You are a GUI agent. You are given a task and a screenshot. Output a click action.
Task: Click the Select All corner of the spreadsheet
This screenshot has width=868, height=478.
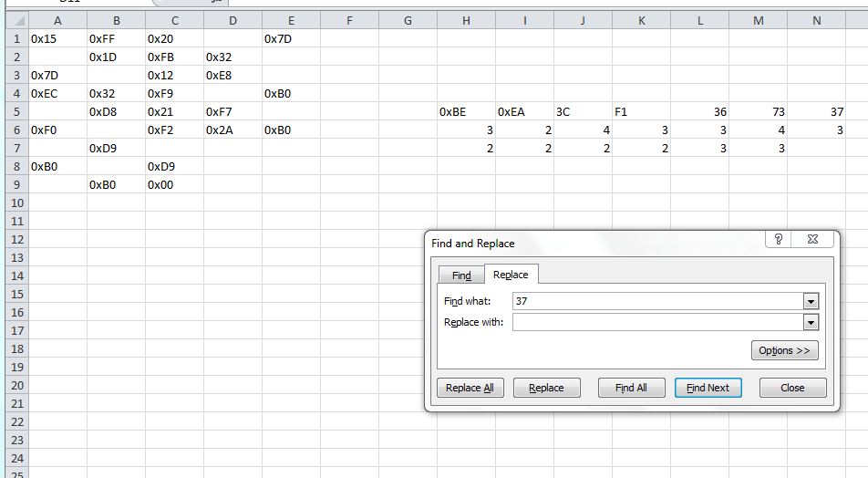pos(17,20)
